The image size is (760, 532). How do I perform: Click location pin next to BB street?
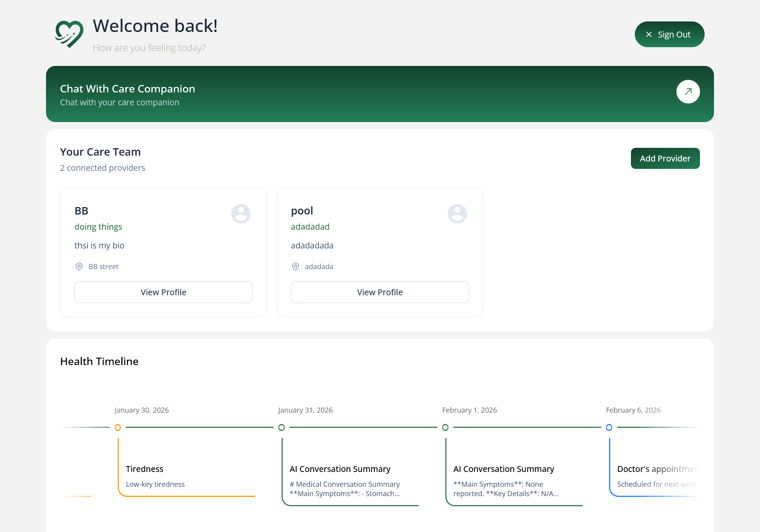(79, 266)
